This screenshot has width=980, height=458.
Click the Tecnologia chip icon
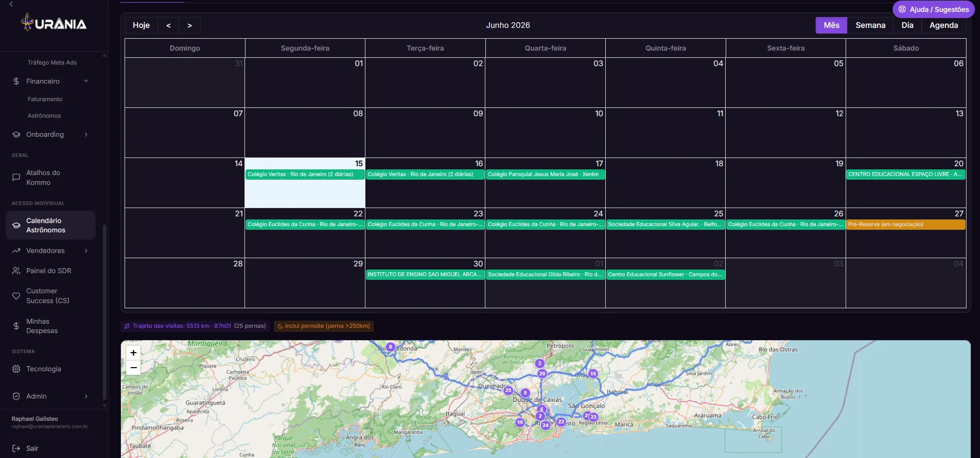16,369
